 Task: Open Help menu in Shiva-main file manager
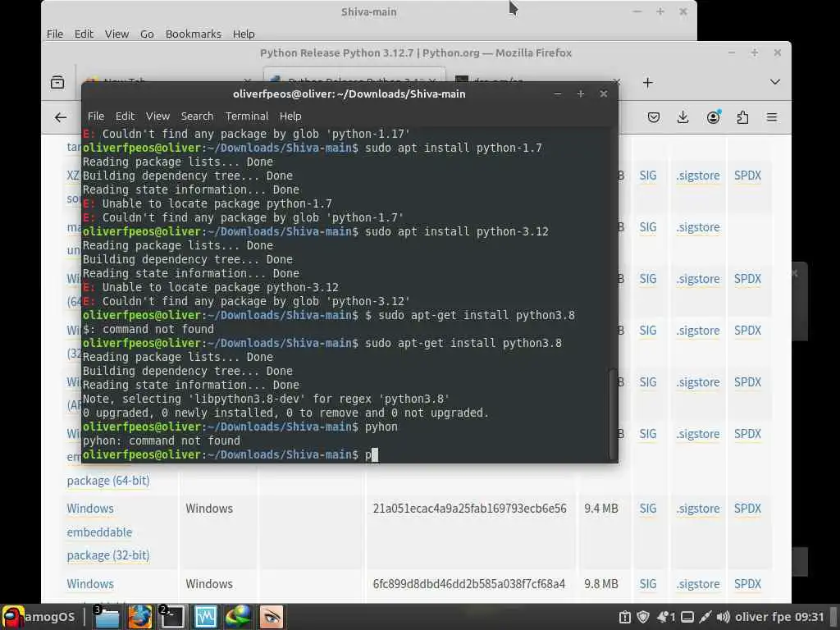click(x=244, y=34)
